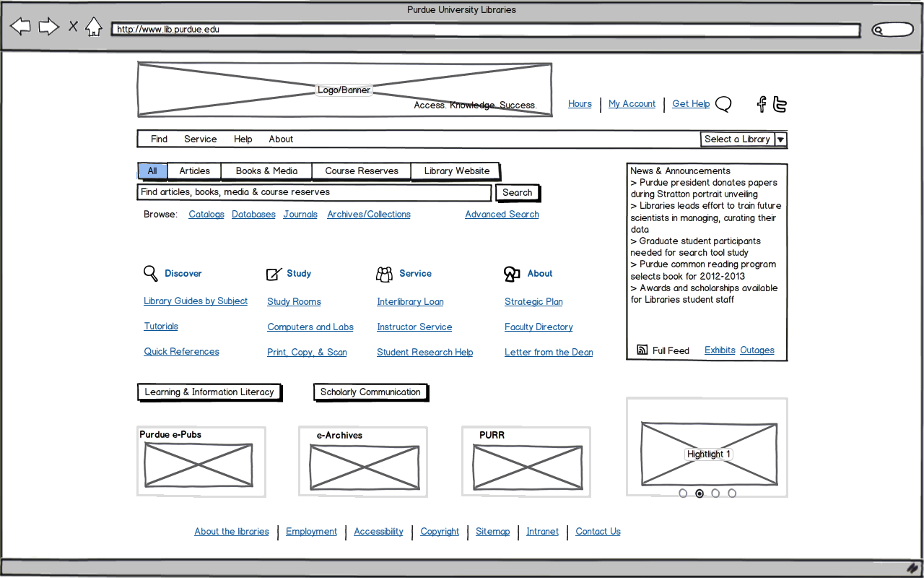Open the Contact Us footer link
This screenshot has height=578, width=924.
pyautogui.click(x=598, y=532)
